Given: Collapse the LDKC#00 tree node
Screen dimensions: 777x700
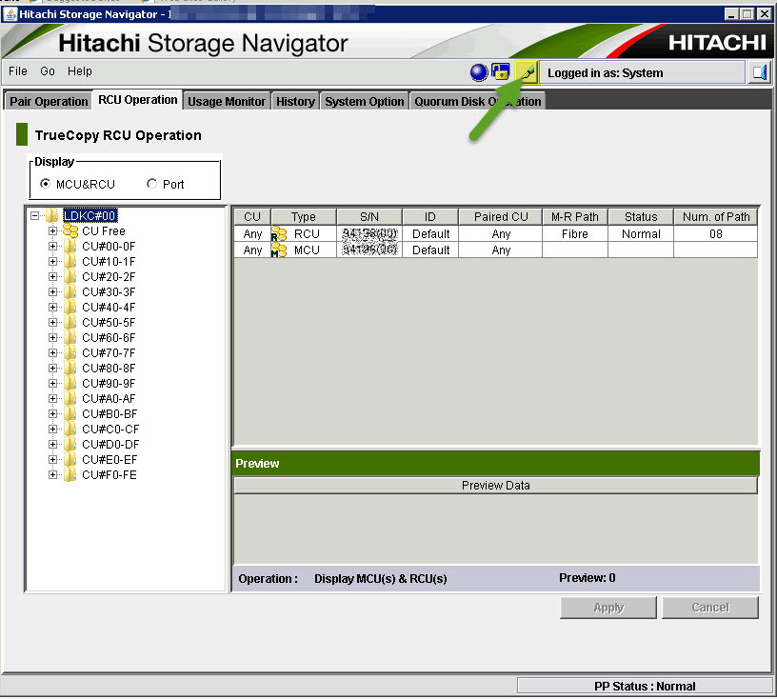Looking at the screenshot, I should click(34, 215).
